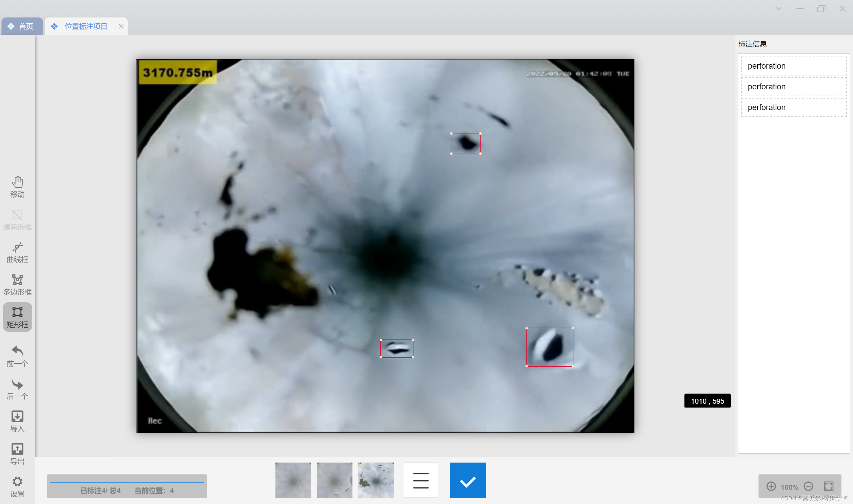Select the 多边形框 polygon tool
This screenshot has width=853, height=504.
(x=17, y=285)
